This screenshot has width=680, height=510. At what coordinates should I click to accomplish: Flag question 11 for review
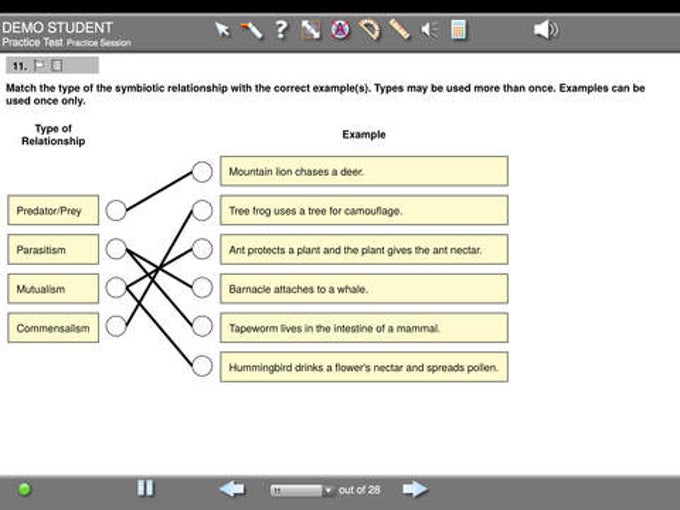click(x=40, y=66)
